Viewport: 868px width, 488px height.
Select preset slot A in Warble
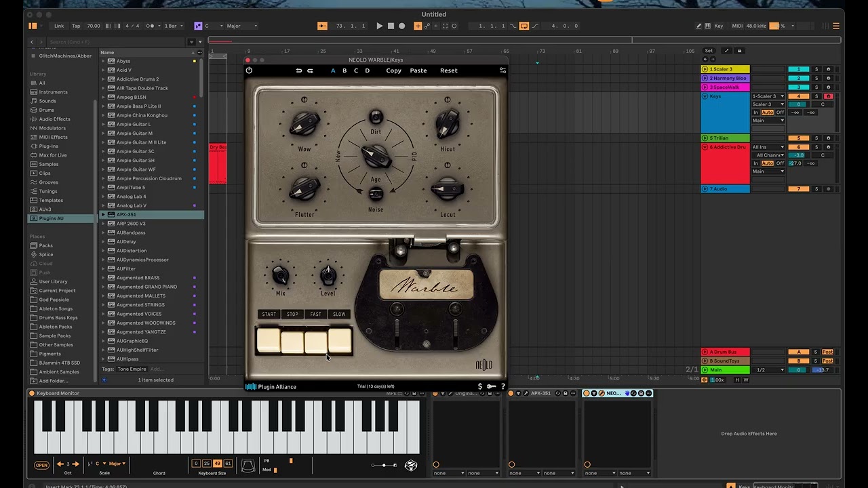point(333,70)
